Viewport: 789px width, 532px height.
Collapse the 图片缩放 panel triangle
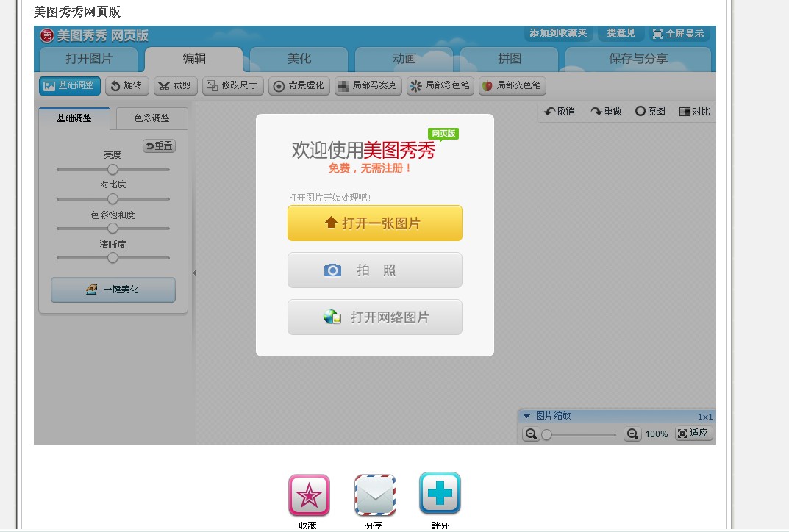[526, 416]
